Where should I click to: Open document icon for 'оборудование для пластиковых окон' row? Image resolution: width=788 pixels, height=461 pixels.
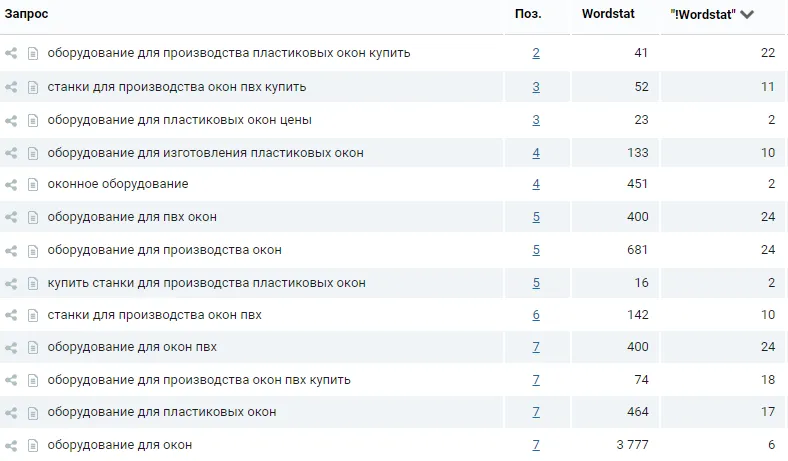tap(33, 412)
